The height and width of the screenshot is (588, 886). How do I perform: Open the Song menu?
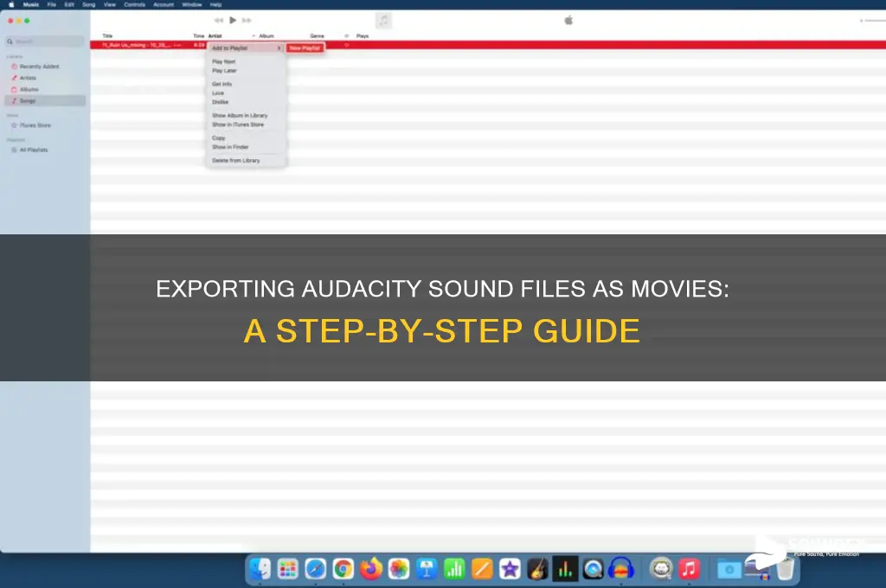pos(89,4)
